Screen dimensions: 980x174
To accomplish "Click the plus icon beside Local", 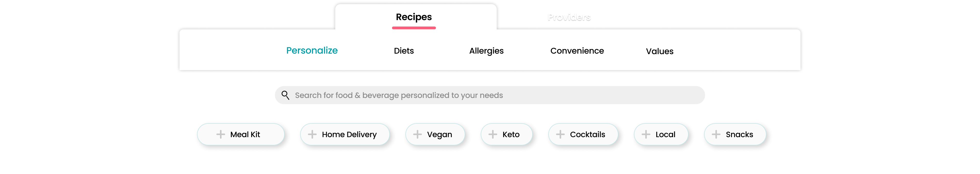I will point(646,134).
